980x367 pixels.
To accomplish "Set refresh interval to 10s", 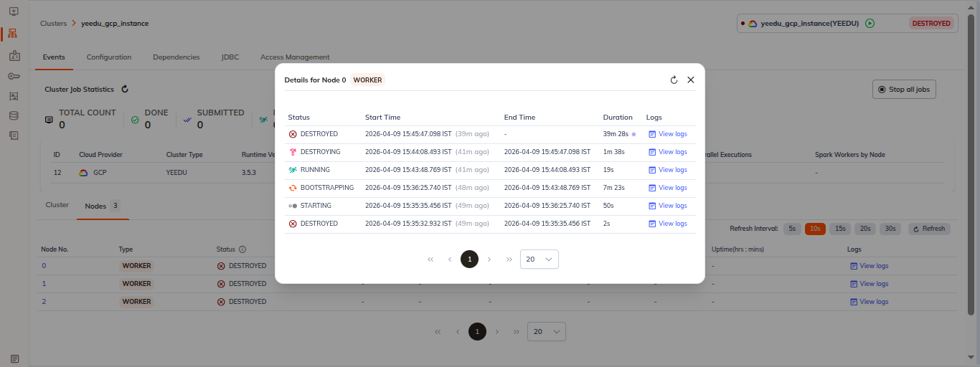I will point(815,229).
